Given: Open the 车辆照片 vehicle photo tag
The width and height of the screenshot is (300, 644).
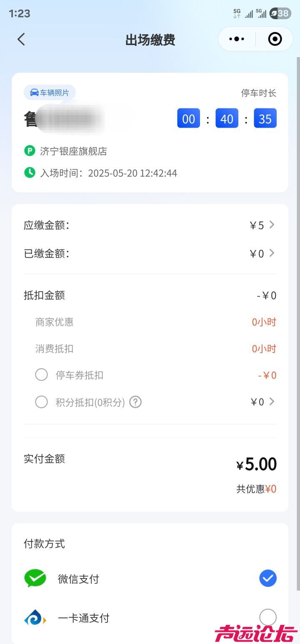Looking at the screenshot, I should 50,93.
